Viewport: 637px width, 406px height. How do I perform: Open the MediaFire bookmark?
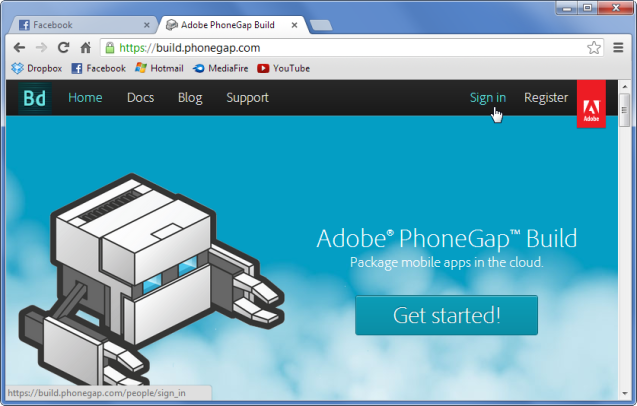pos(221,68)
